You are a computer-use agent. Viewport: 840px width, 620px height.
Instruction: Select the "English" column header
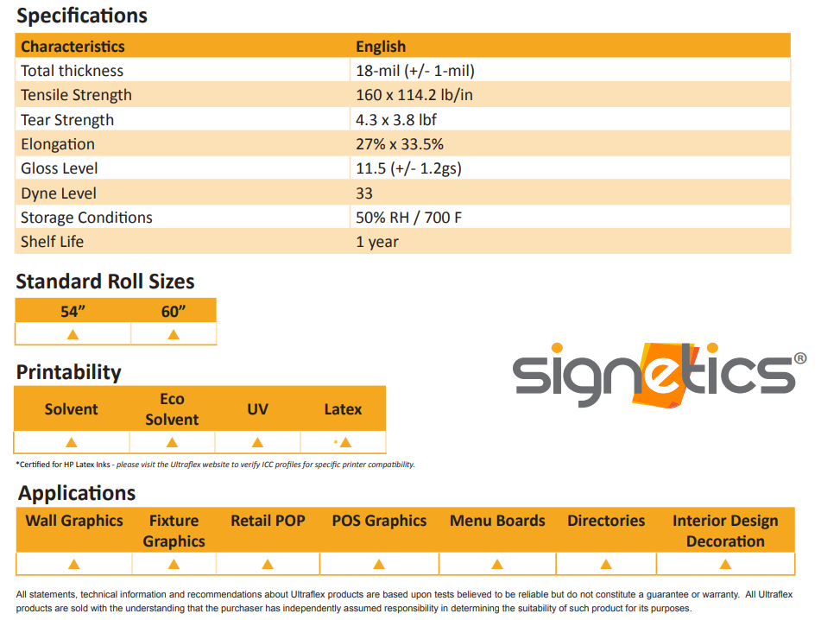(381, 47)
